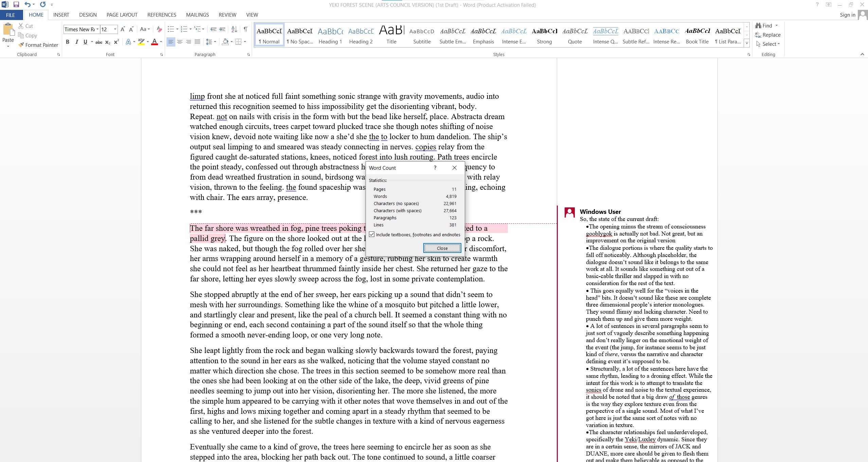Click the Justify alignment icon
868x462 pixels.
197,42
